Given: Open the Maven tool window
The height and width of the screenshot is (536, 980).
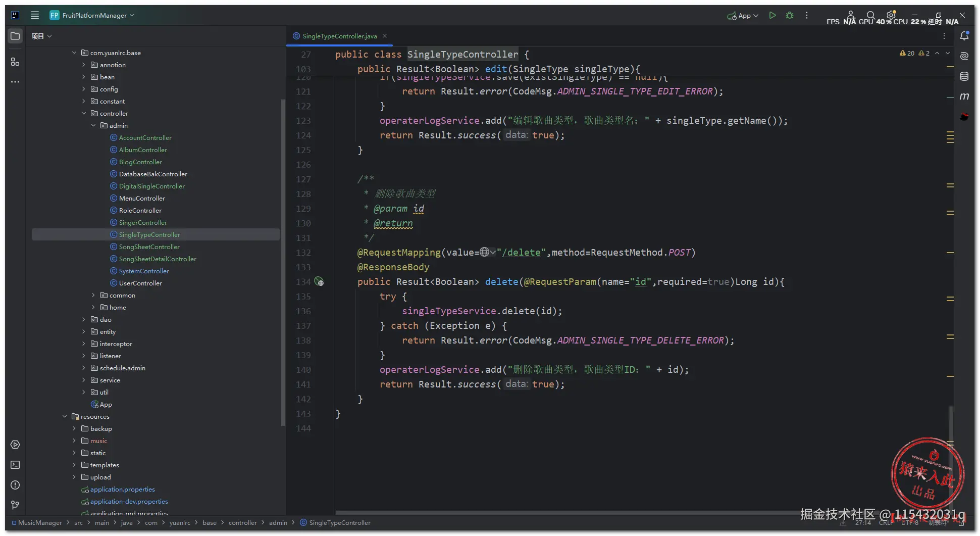Looking at the screenshot, I should pyautogui.click(x=964, y=96).
